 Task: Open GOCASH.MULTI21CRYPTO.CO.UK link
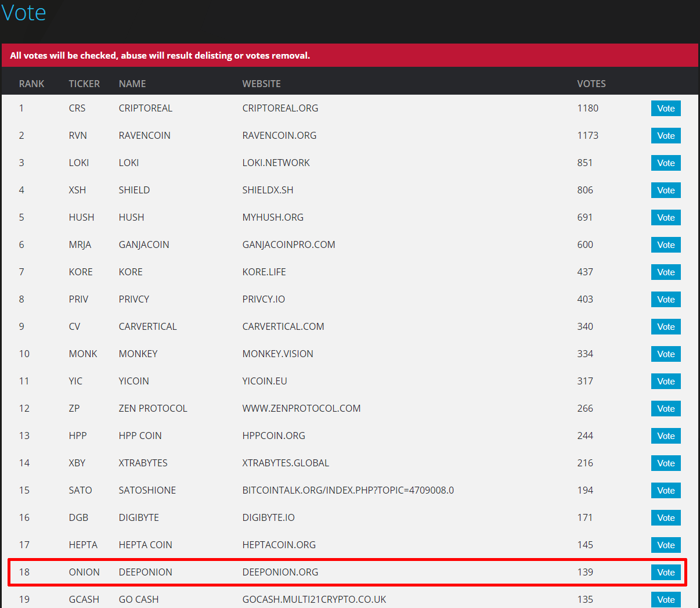coord(314,599)
